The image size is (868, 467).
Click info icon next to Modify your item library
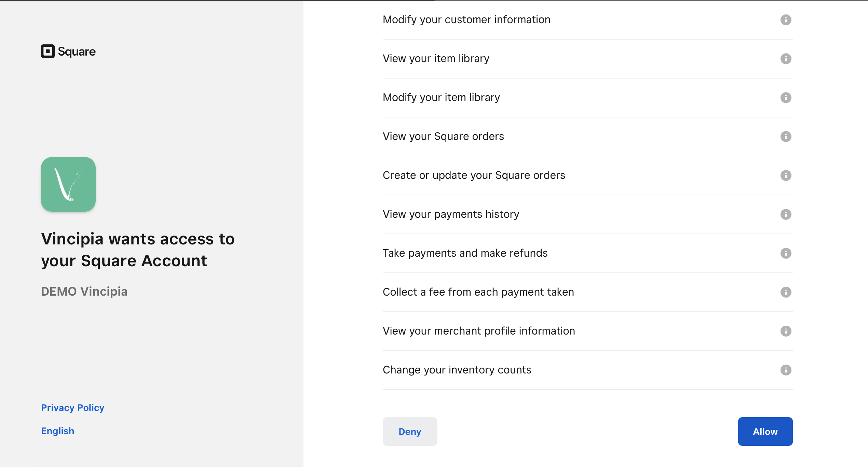tap(786, 98)
